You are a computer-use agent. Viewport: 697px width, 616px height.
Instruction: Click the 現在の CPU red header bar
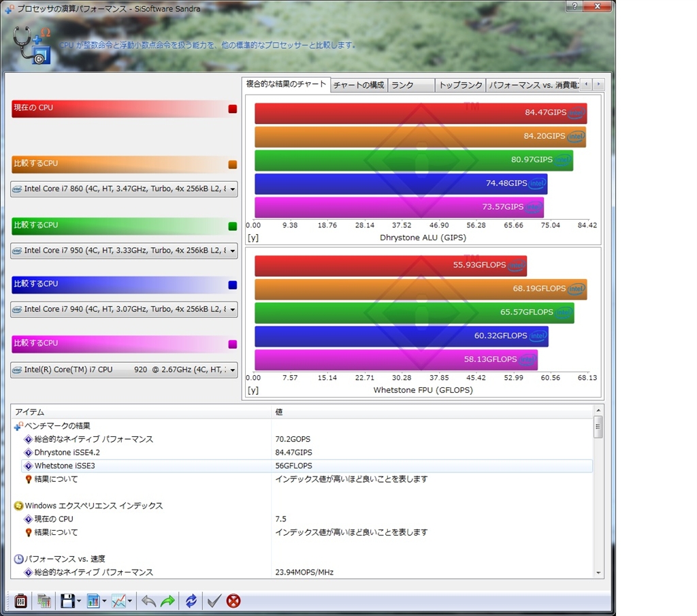pyautogui.click(x=125, y=109)
